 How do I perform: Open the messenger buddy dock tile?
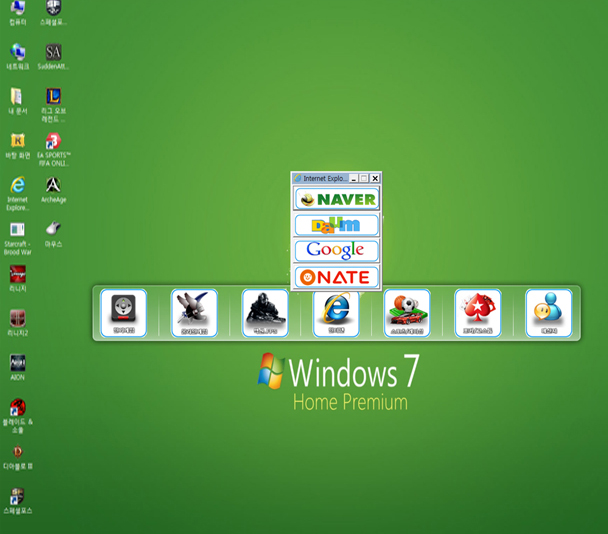click(549, 313)
